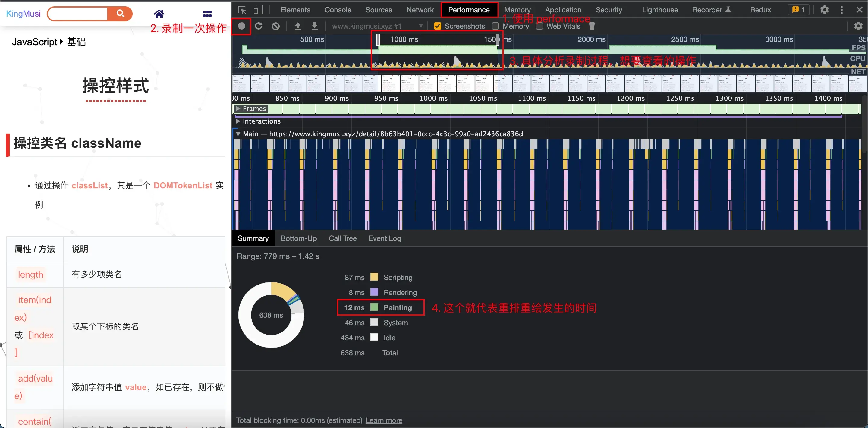Click the record button in Performance panel

(x=241, y=26)
